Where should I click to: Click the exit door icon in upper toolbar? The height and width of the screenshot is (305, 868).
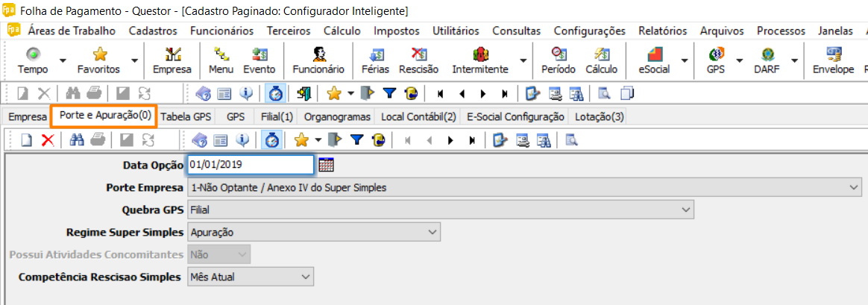[x=304, y=93]
